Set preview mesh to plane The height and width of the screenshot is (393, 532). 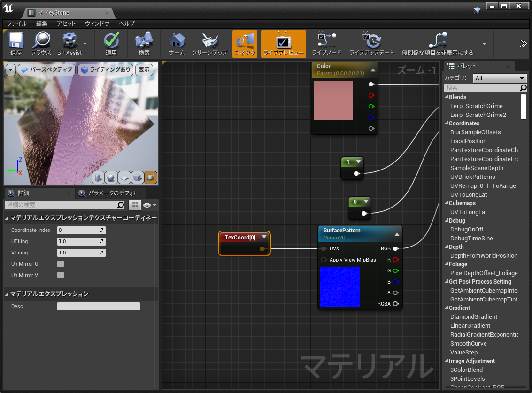click(124, 177)
